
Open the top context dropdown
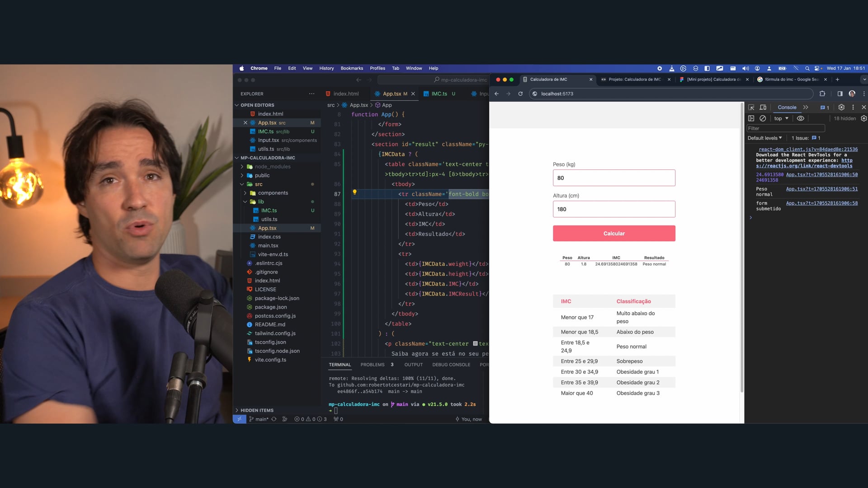point(781,118)
